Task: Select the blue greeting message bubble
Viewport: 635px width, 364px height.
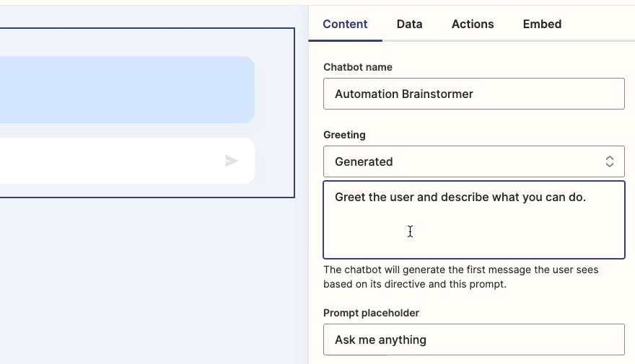Action: [x=127, y=90]
